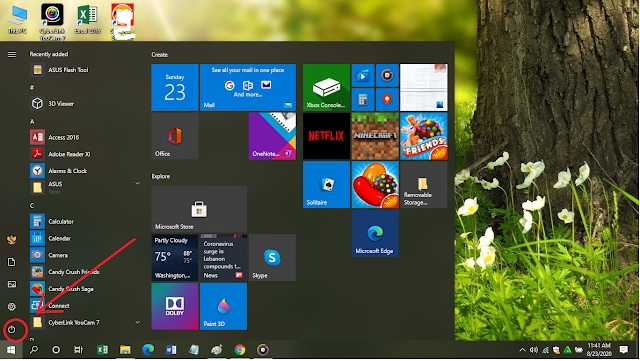Open Candy Crush Friends tile
640x361 pixels.
[424, 136]
